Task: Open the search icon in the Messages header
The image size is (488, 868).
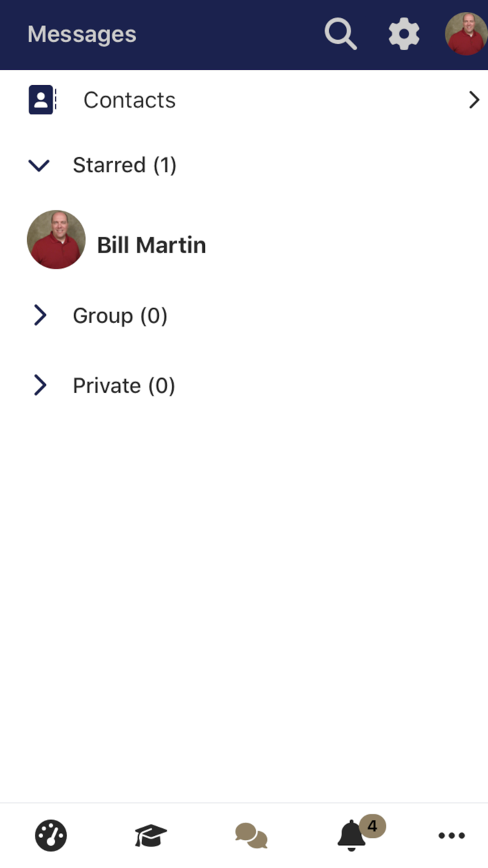Action: tap(340, 33)
